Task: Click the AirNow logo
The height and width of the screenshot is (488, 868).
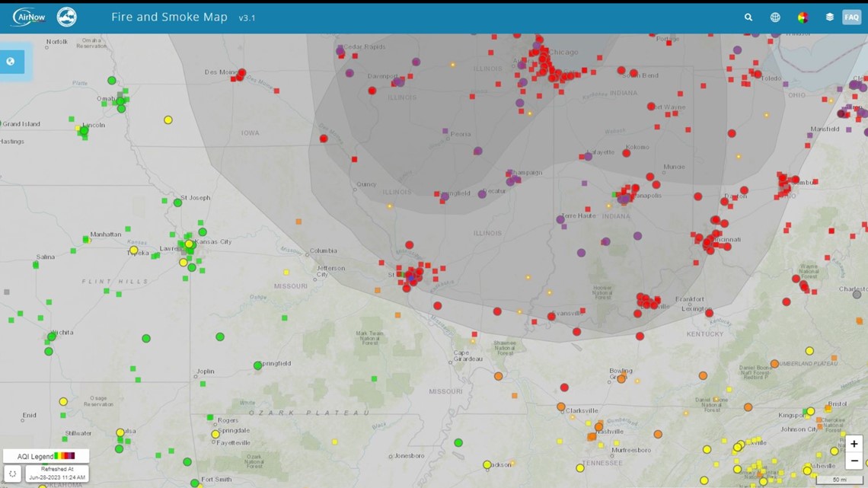Action: click(28, 17)
